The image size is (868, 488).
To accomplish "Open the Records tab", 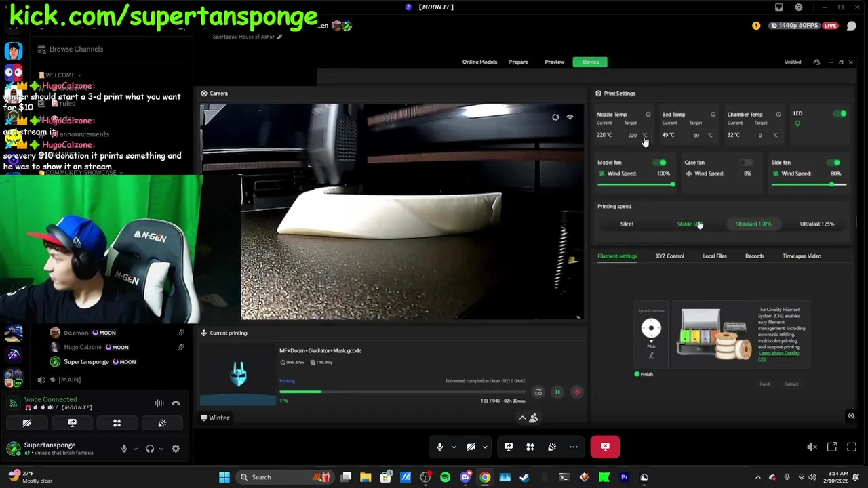I will click(754, 256).
